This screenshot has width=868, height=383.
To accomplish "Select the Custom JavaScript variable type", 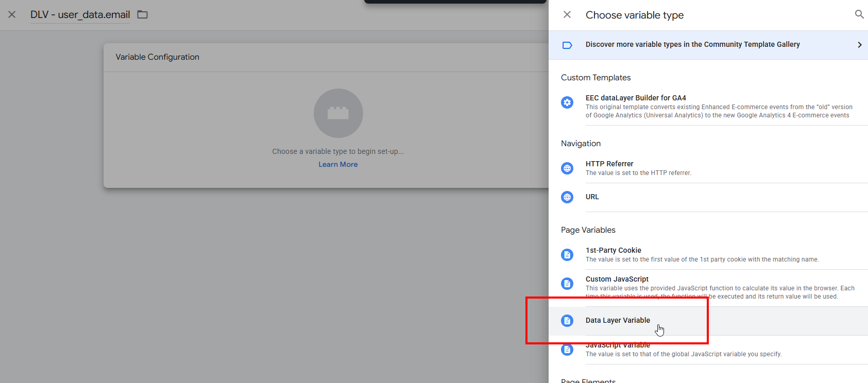I will click(x=708, y=288).
